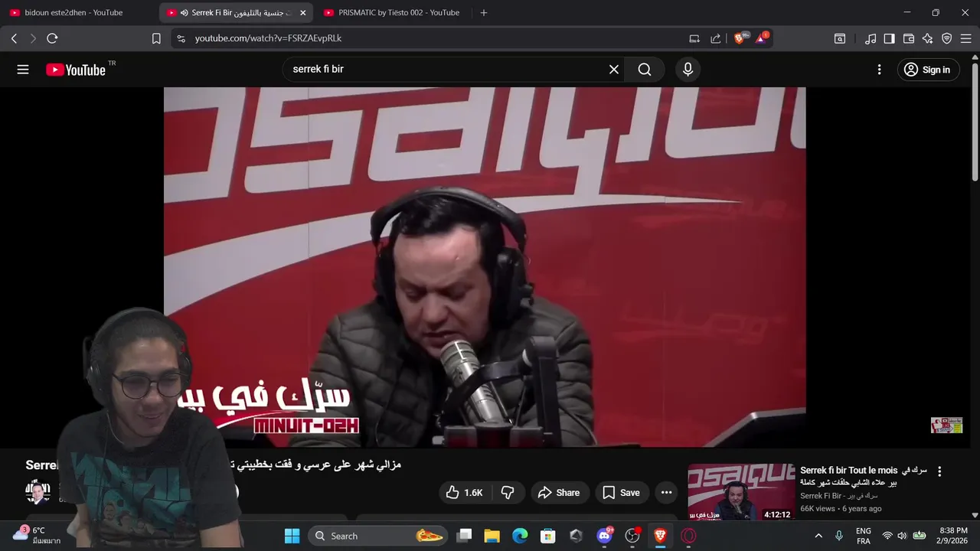Share this video
The width and height of the screenshot is (980, 551).
pyautogui.click(x=559, y=493)
